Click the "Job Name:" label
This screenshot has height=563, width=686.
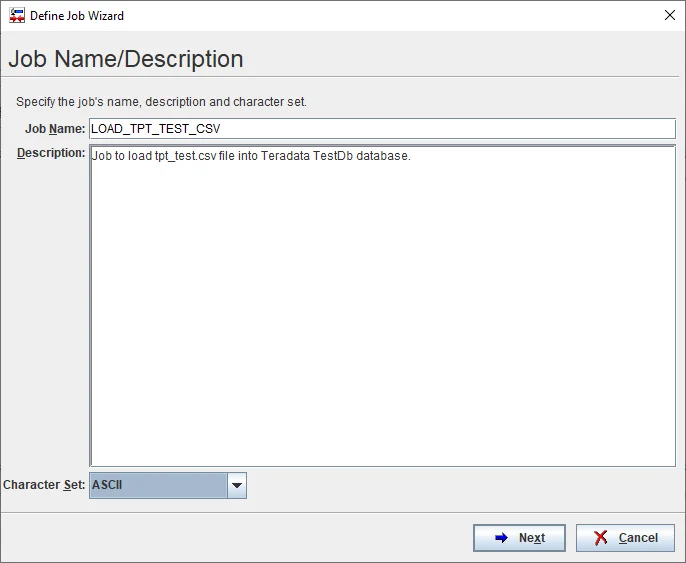pyautogui.click(x=55, y=129)
